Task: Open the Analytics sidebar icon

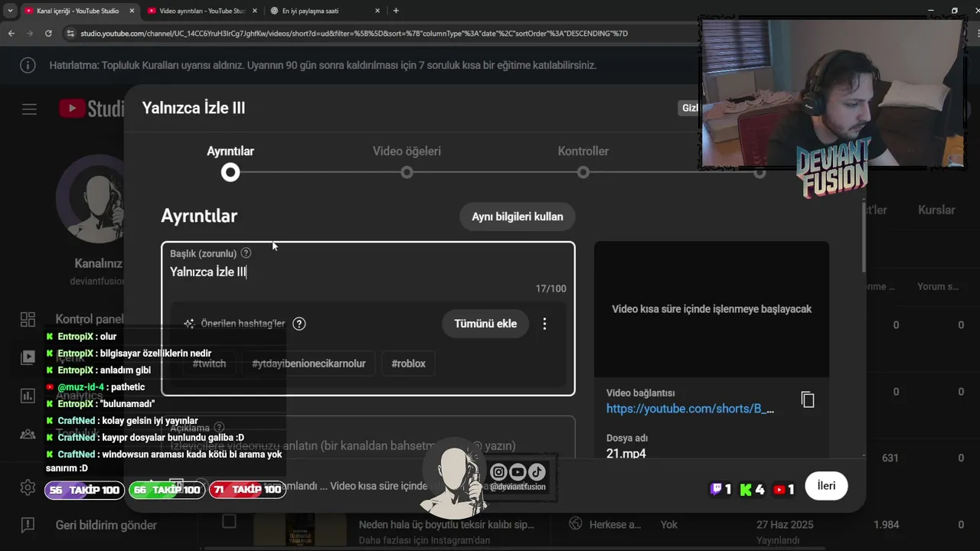Action: (x=28, y=396)
